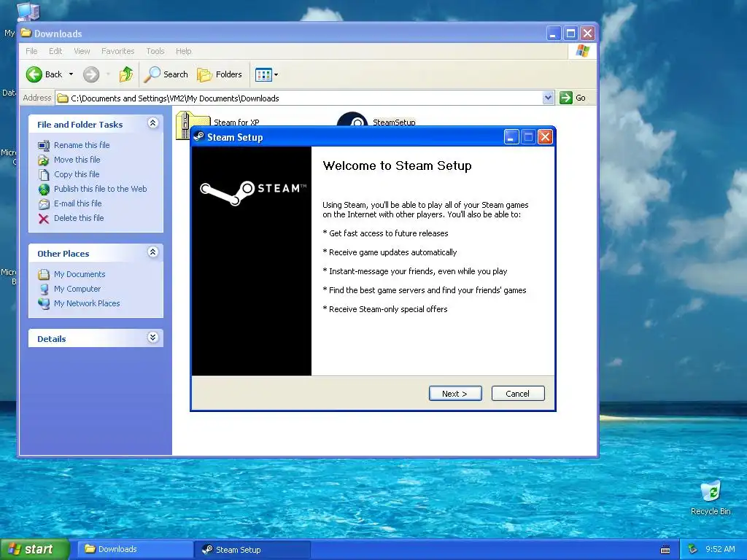Select the SteamSetup file name
Screen dimensions: 747x560
[394, 122]
